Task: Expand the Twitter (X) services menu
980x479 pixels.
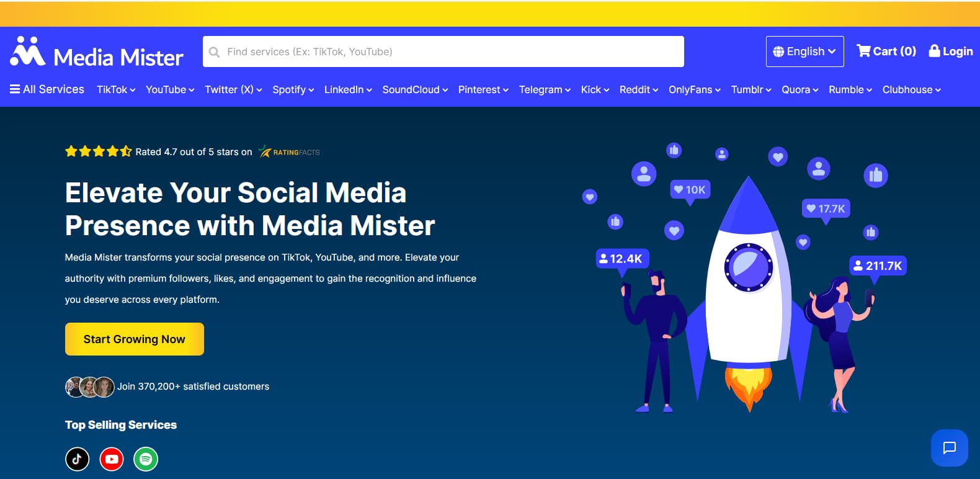Action: pyautogui.click(x=233, y=89)
